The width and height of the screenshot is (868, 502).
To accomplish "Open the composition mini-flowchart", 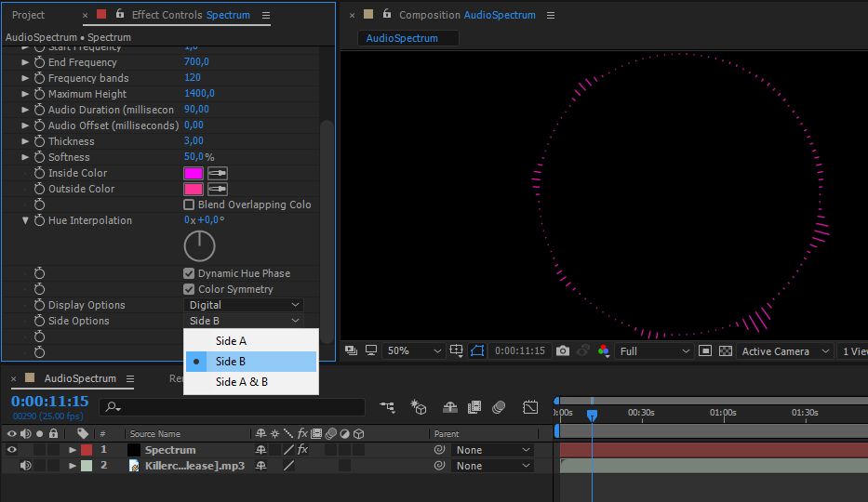I will pyautogui.click(x=388, y=407).
